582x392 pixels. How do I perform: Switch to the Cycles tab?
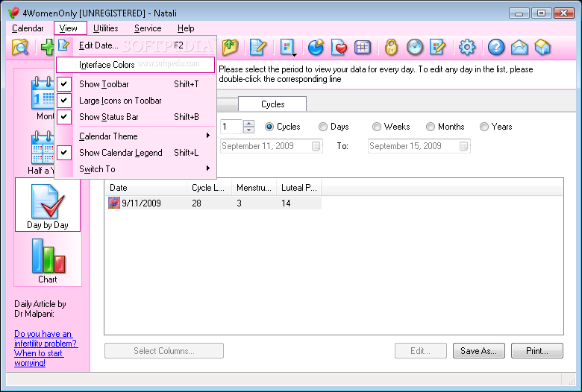coord(273,104)
